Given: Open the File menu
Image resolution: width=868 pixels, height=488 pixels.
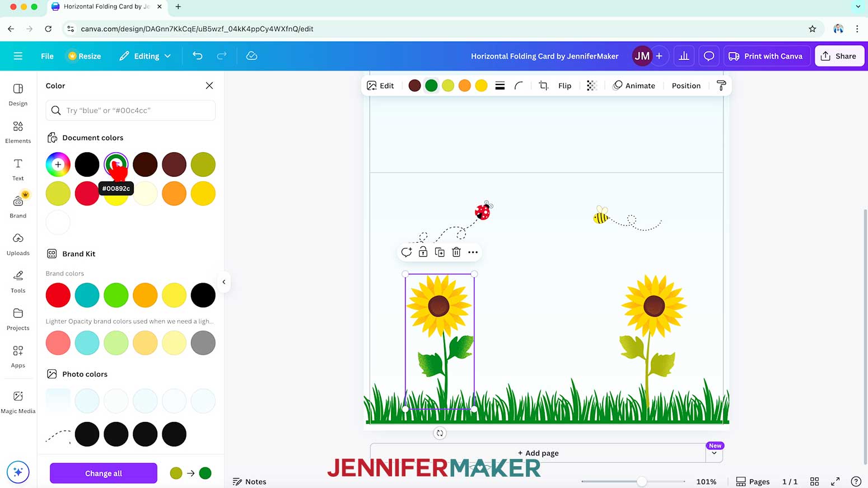Looking at the screenshot, I should coord(47,56).
